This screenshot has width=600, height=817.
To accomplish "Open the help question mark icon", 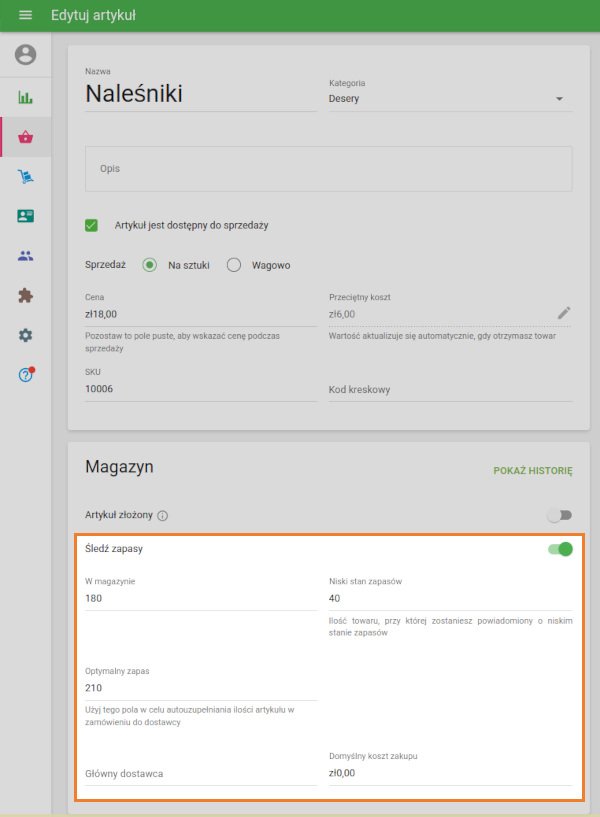I will 25,375.
